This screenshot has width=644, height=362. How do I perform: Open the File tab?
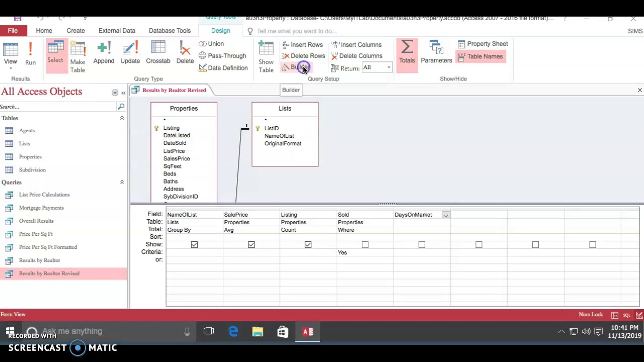click(13, 31)
